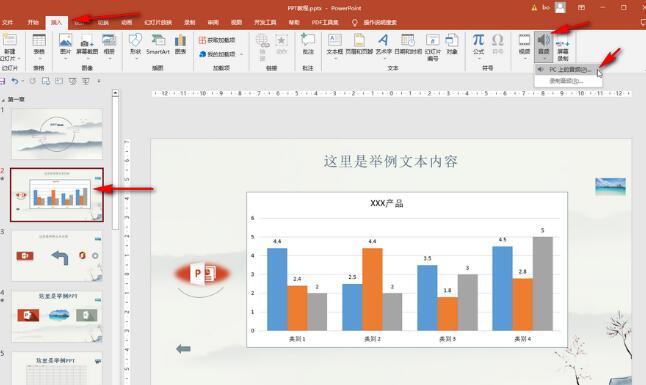Screen dimensions: 646x385
Task: Choose 'Record Audio' (录制音频) menu entry
Action: click(x=568, y=81)
